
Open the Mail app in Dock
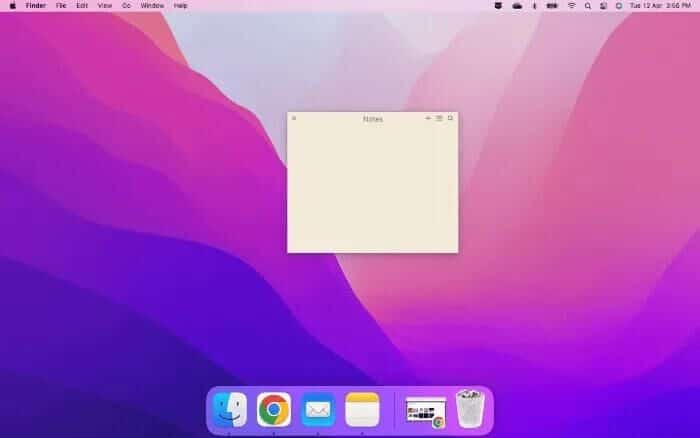pos(318,409)
